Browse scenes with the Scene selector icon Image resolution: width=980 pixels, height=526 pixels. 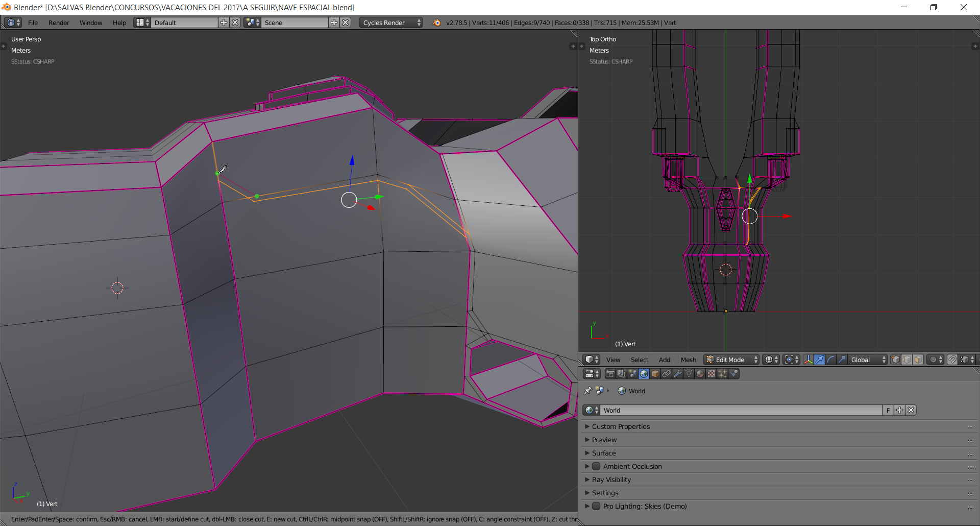pyautogui.click(x=252, y=22)
